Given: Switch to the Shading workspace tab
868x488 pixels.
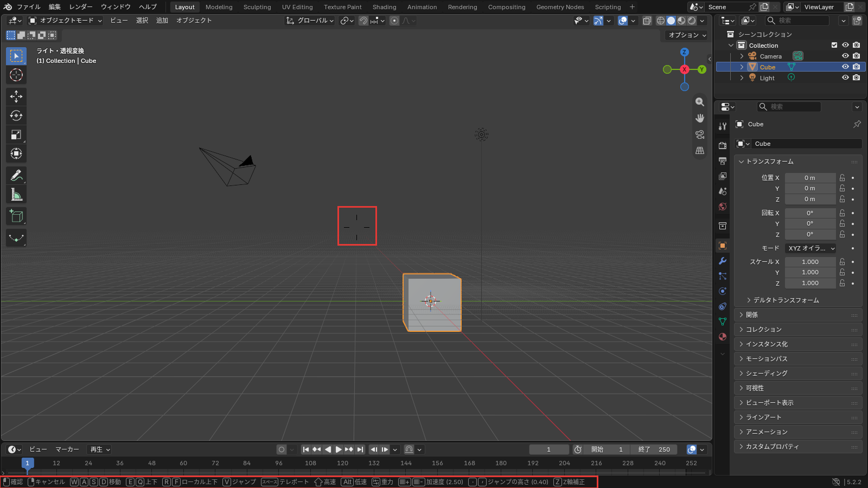Looking at the screenshot, I should tap(384, 7).
